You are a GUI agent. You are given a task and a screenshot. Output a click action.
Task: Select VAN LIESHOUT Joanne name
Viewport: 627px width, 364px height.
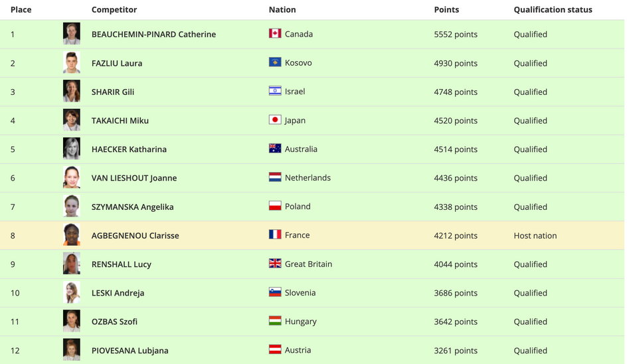pyautogui.click(x=134, y=178)
